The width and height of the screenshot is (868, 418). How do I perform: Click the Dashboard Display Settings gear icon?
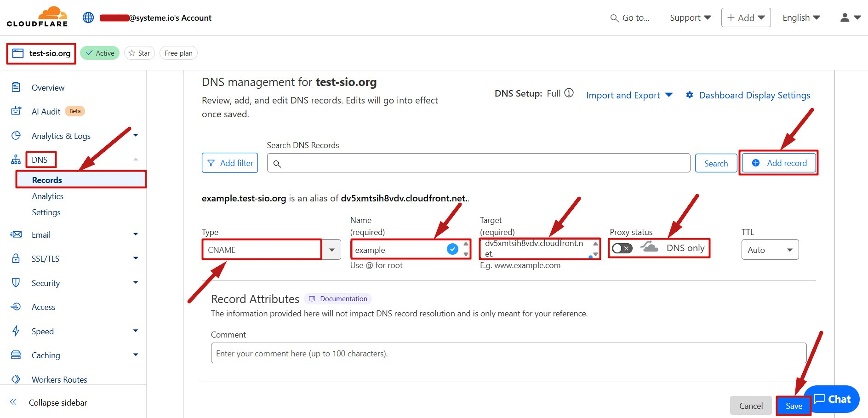click(690, 95)
